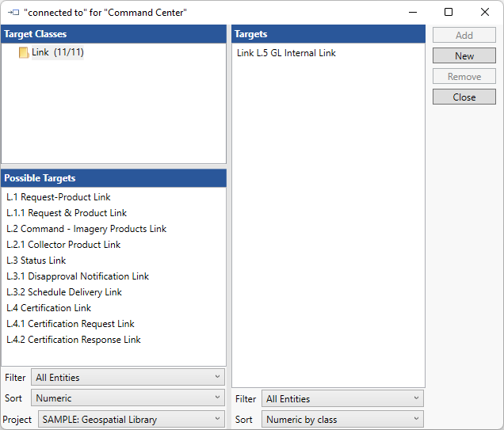This screenshot has width=504, height=430.
Task: Click the dialog icon in the title bar
Action: (13, 13)
